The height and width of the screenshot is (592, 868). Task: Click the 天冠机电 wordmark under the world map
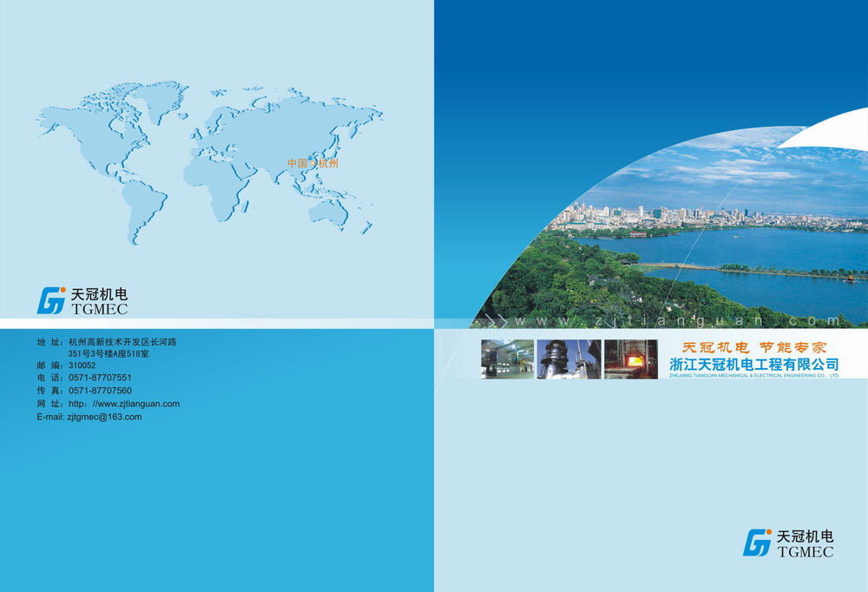click(x=99, y=294)
